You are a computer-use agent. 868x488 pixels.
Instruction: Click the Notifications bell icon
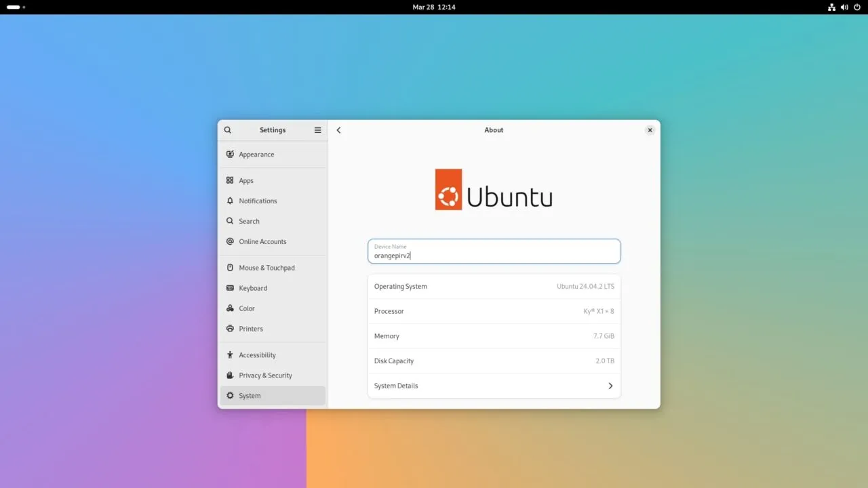coord(230,201)
